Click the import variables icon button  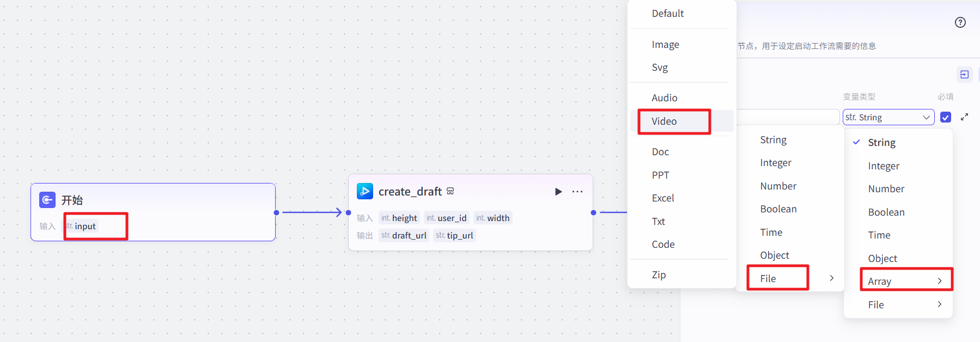pyautogui.click(x=964, y=75)
